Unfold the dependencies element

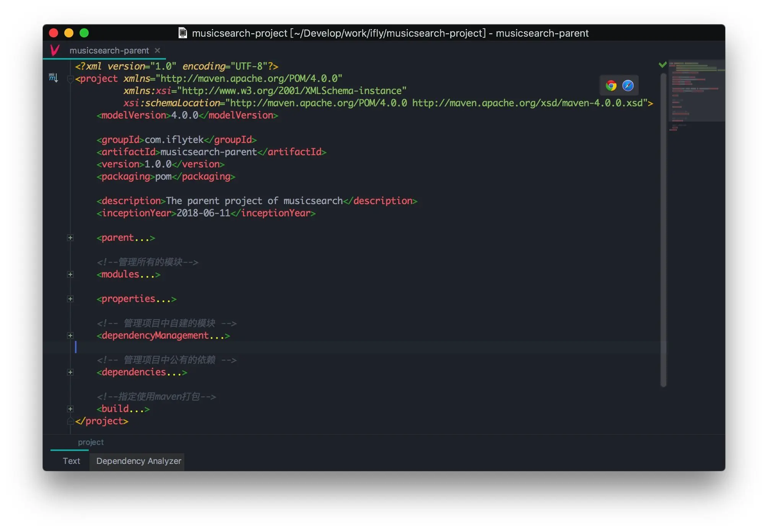70,372
